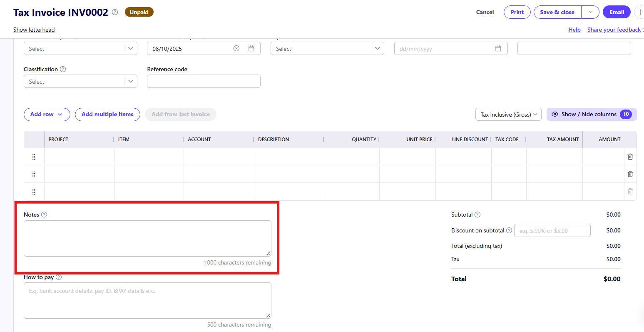The image size is (644, 332).
Task: Open the Select dropdown beside the date field
Action: pos(327,48)
